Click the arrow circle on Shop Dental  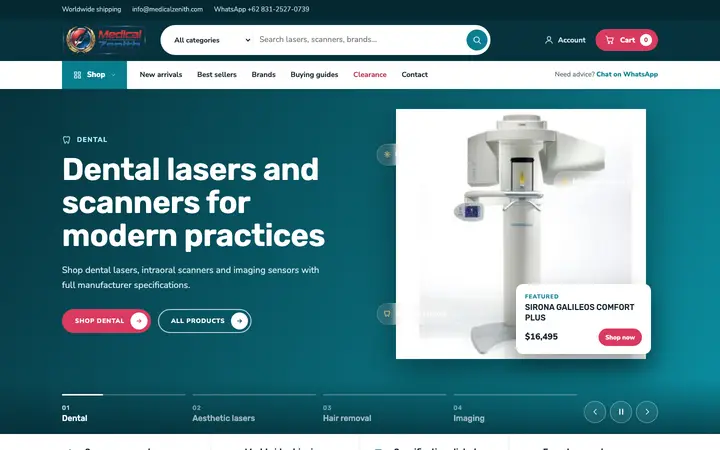(139, 321)
